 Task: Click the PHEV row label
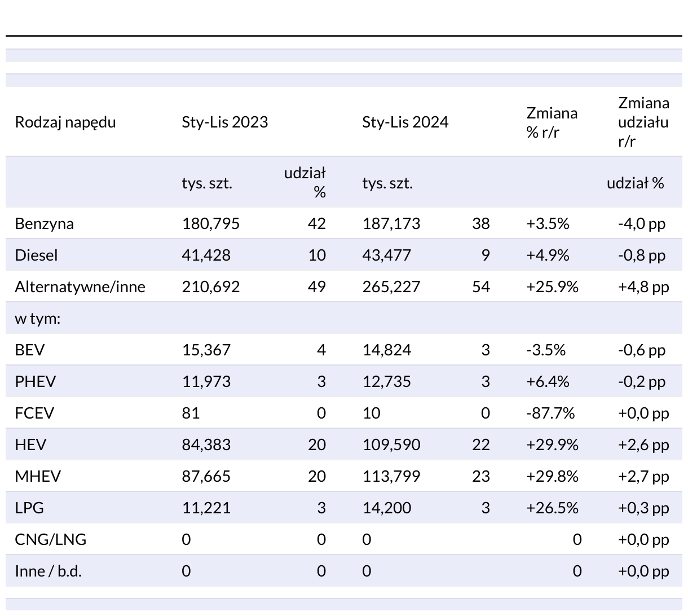pos(35,382)
